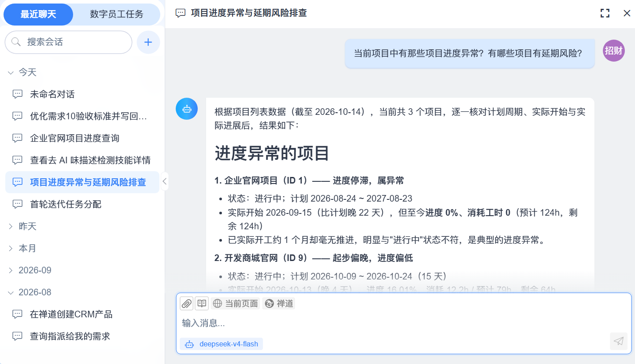Collapse the sidebar with the arrow handle
Viewport: 635px width, 364px height.
click(x=165, y=180)
